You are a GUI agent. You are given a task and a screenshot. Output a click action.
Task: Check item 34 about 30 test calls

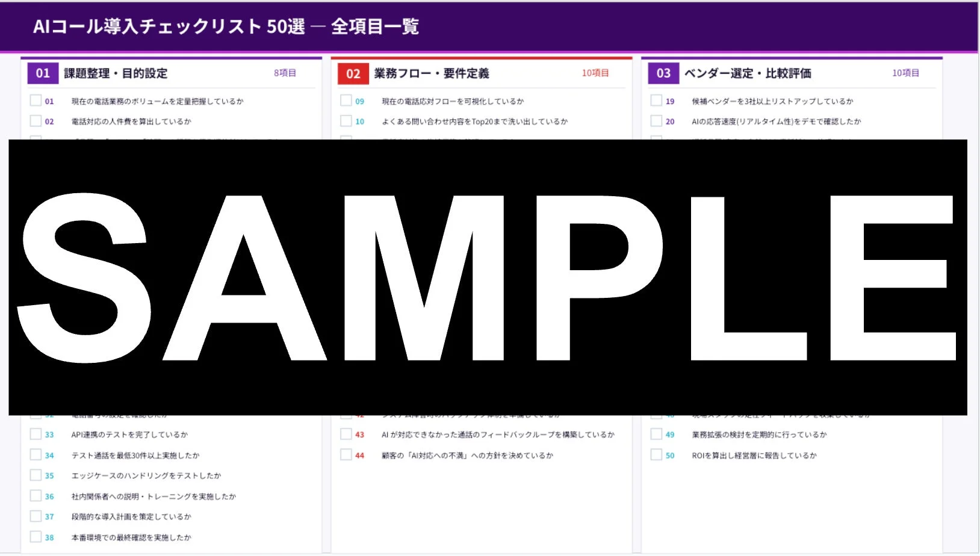pos(36,455)
